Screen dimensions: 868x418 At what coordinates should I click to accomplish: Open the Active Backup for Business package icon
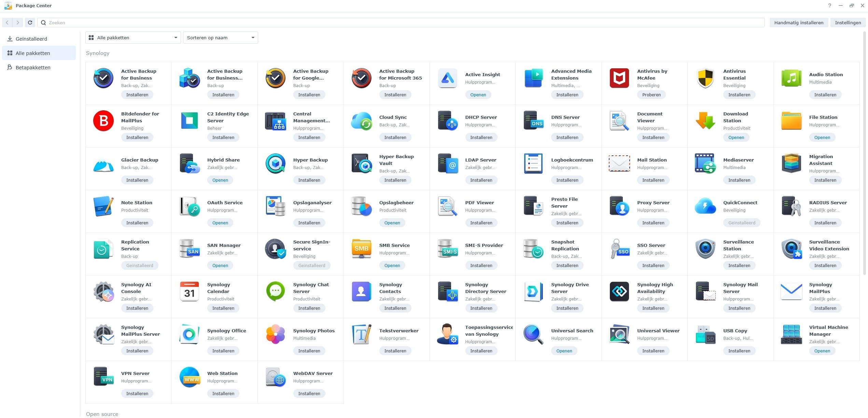[x=103, y=78]
